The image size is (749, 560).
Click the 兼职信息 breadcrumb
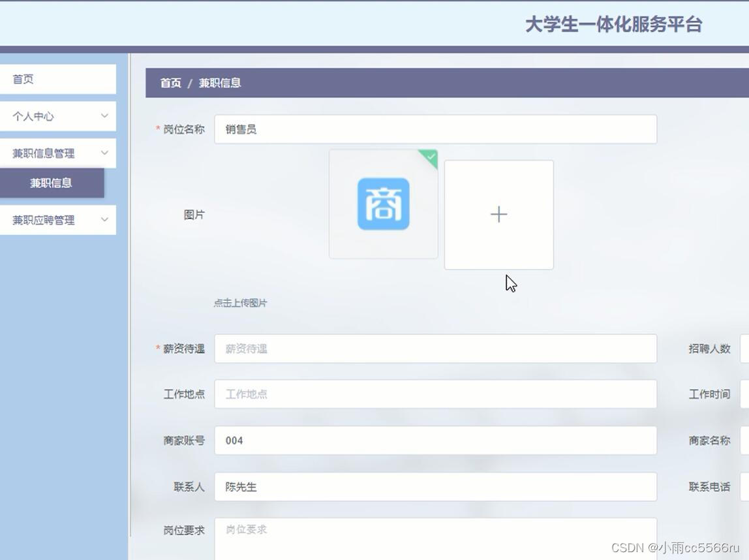pyautogui.click(x=220, y=83)
